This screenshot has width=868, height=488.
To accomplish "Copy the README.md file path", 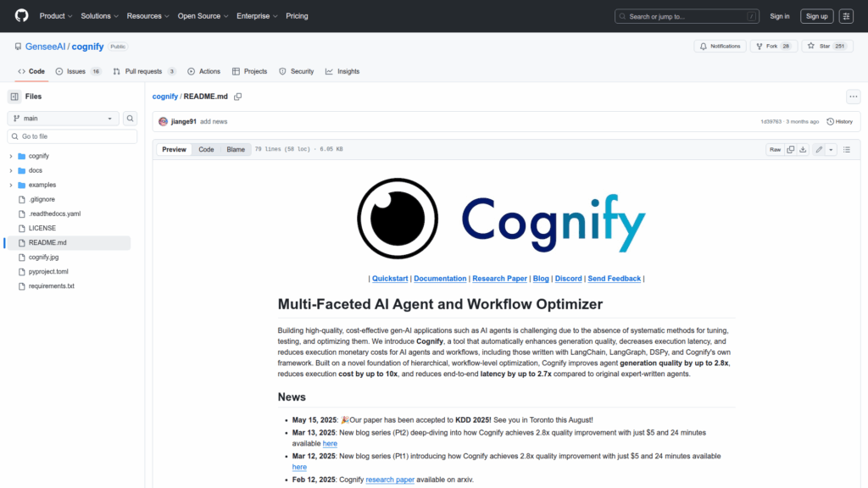I will [238, 97].
